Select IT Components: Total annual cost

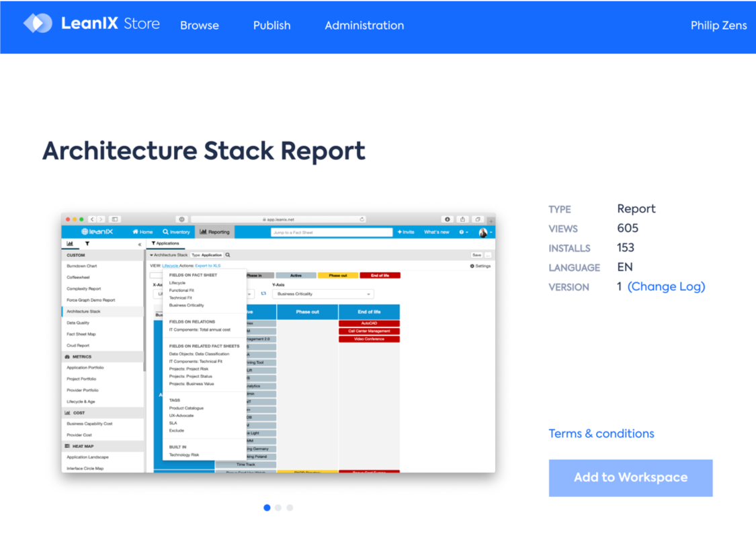point(200,330)
